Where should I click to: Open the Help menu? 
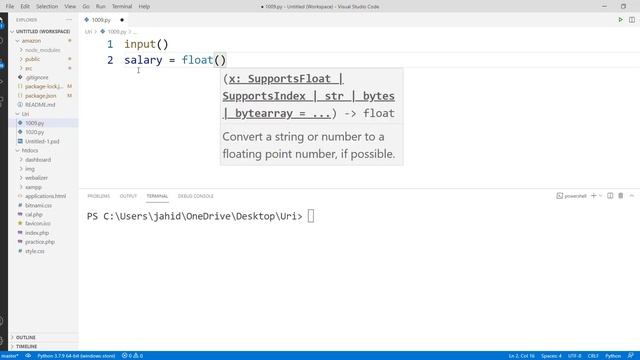click(144, 7)
